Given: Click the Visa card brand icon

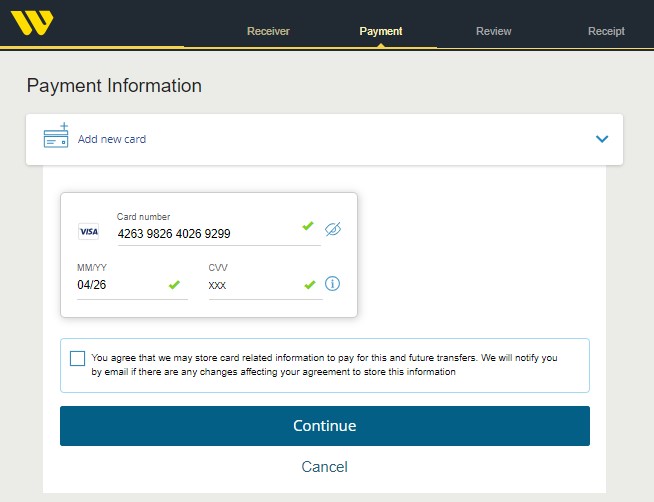Looking at the screenshot, I should coord(88,231).
